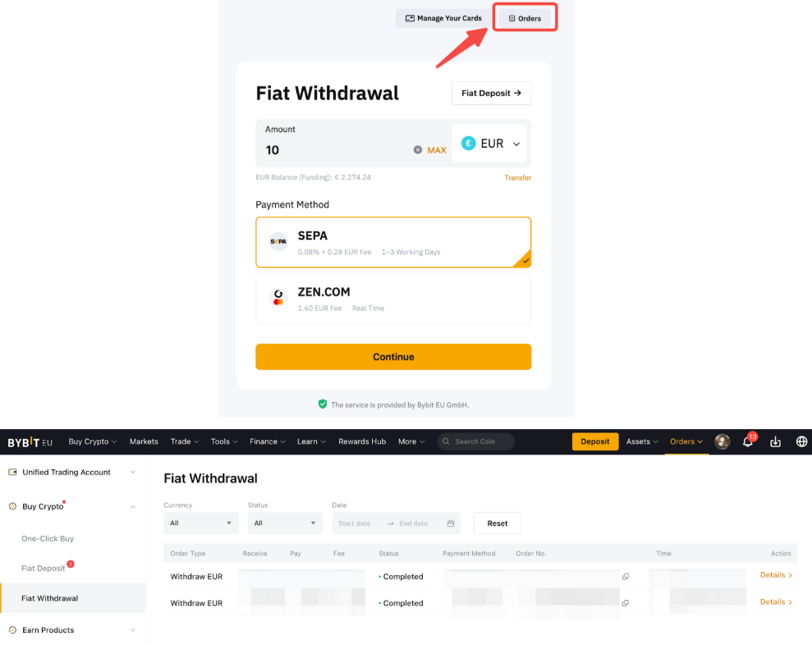Open the date range calendar icon

pos(451,524)
